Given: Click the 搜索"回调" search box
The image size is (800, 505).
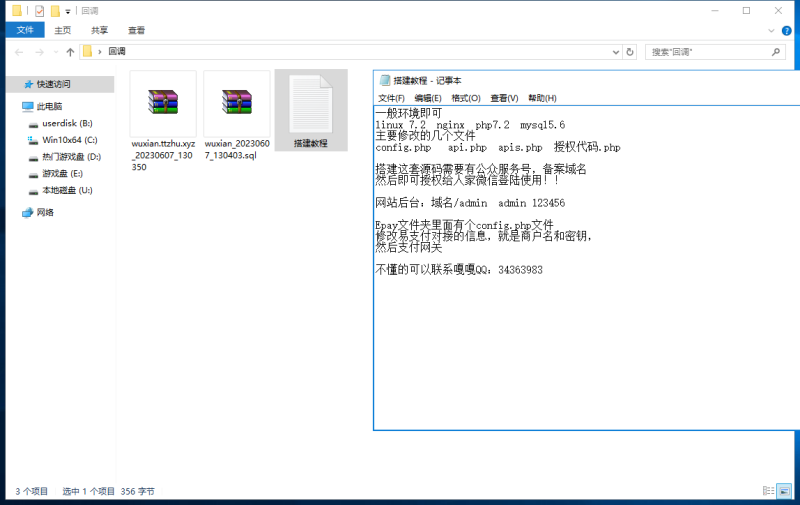Looking at the screenshot, I should (706, 51).
